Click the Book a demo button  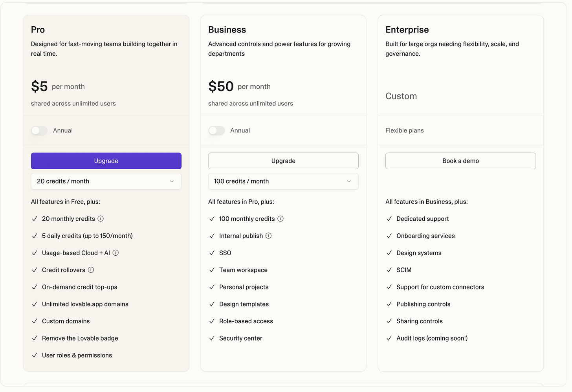pyautogui.click(x=460, y=161)
